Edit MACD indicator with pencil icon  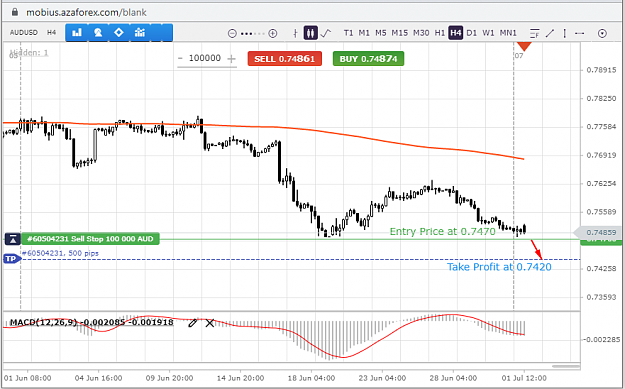coord(193,323)
